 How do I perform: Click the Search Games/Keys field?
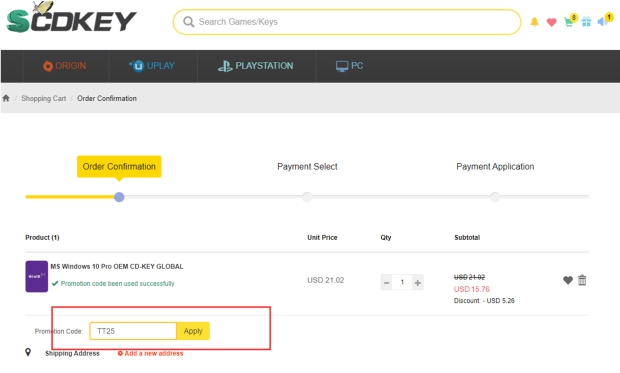[x=347, y=22]
